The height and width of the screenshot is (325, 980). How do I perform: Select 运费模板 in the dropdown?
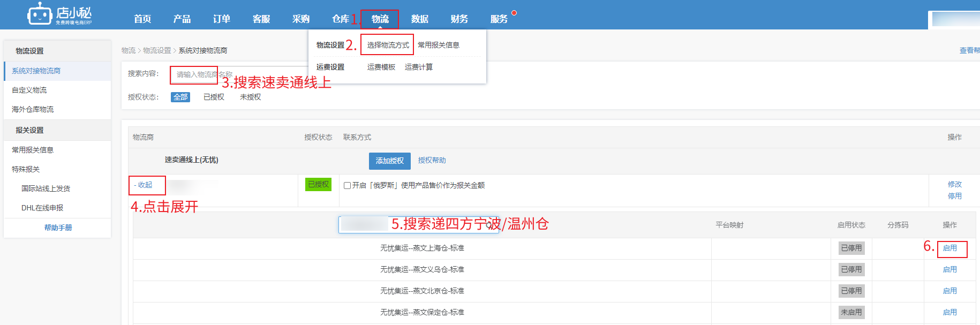(x=381, y=67)
